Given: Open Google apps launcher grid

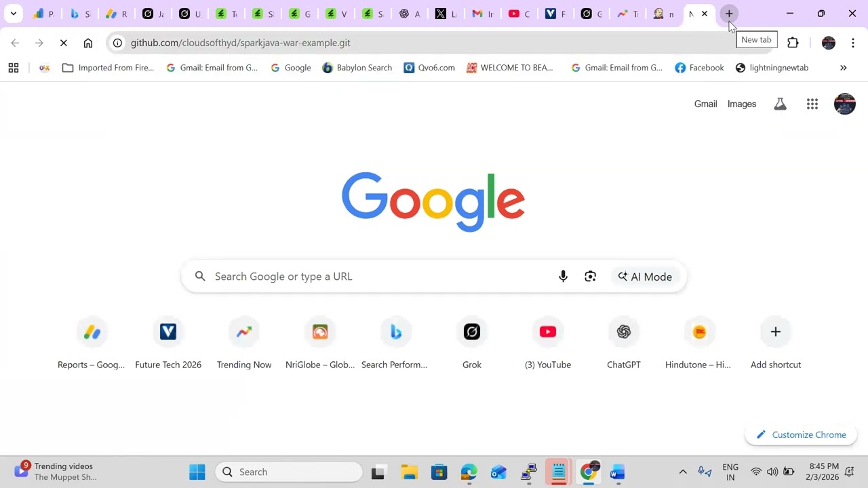Looking at the screenshot, I should tap(812, 104).
